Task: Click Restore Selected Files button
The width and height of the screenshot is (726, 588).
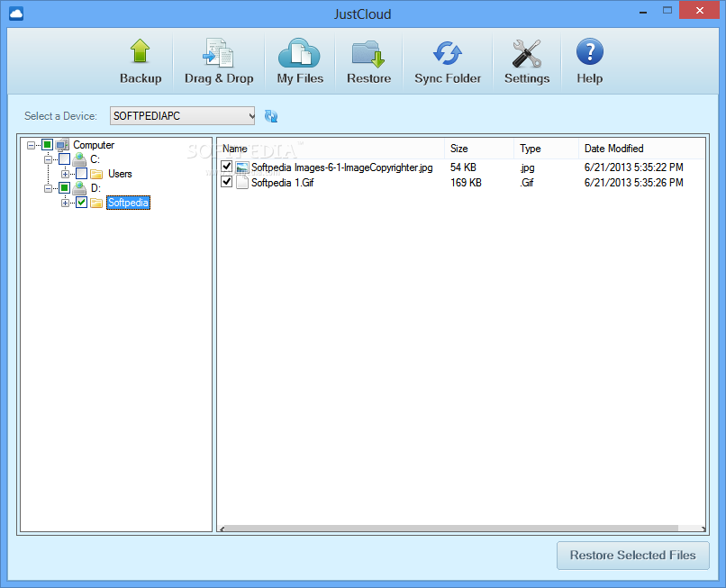Action: (x=633, y=555)
